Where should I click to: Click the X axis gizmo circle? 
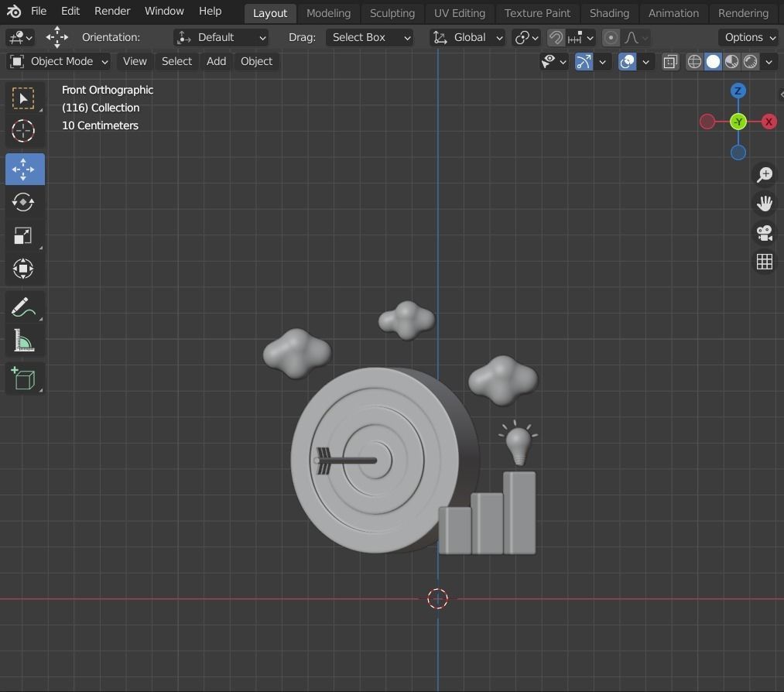tap(769, 122)
